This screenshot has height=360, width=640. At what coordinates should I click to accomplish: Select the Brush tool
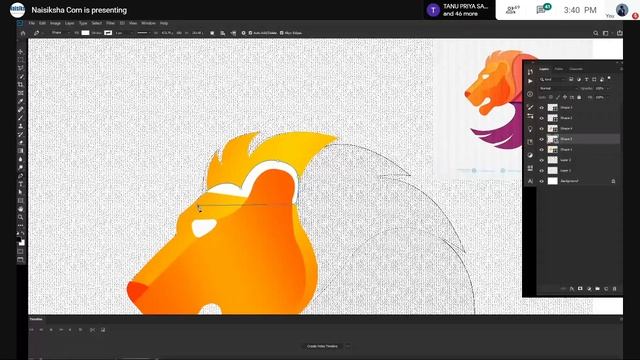pyautogui.click(x=20, y=118)
